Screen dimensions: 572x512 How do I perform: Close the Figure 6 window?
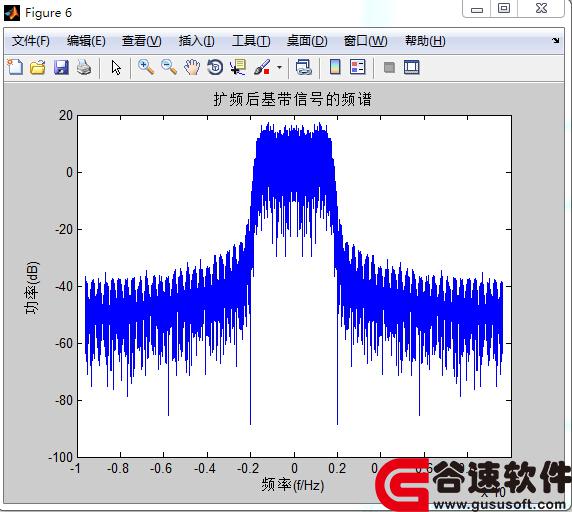click(x=541, y=8)
